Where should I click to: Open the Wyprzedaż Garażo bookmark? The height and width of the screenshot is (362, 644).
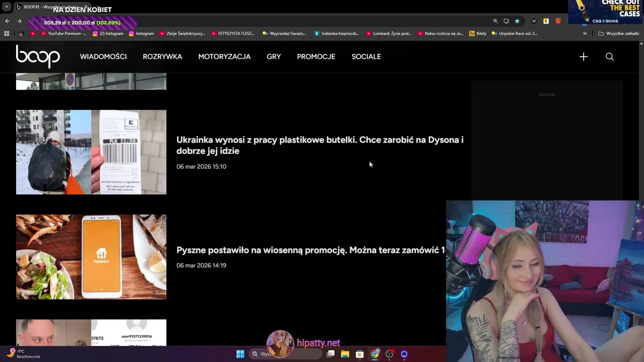284,34
